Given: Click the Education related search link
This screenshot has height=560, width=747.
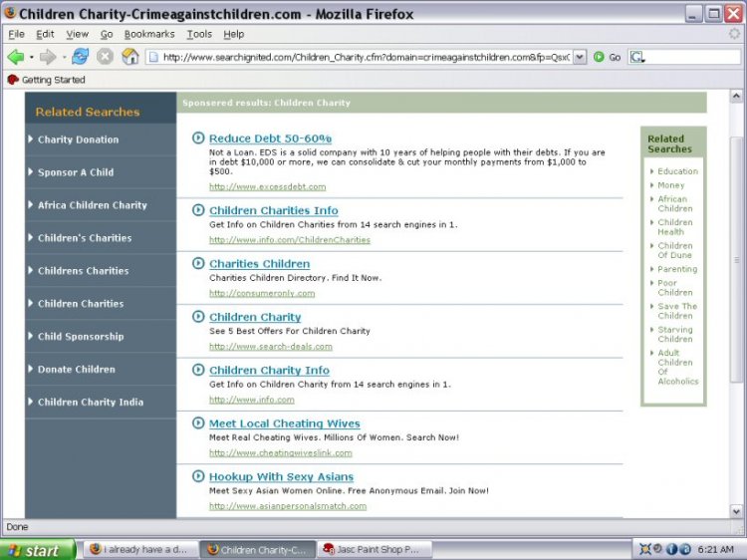Looking at the screenshot, I should click(x=677, y=171).
